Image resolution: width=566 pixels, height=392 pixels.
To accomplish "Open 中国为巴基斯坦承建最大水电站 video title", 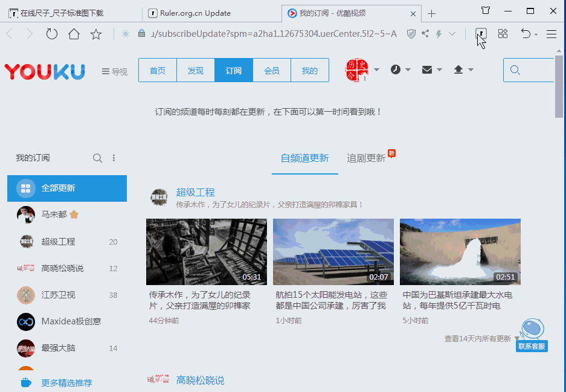I will pos(457,300).
